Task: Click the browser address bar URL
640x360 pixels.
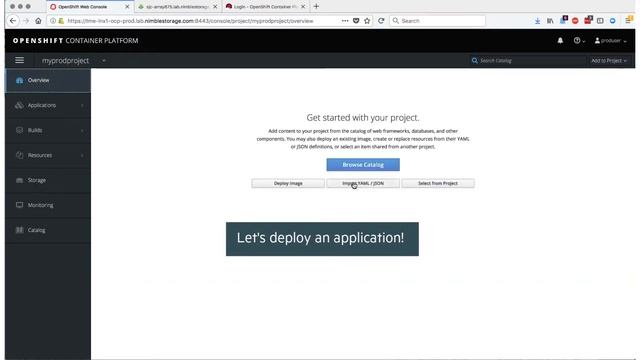Action: [190, 20]
